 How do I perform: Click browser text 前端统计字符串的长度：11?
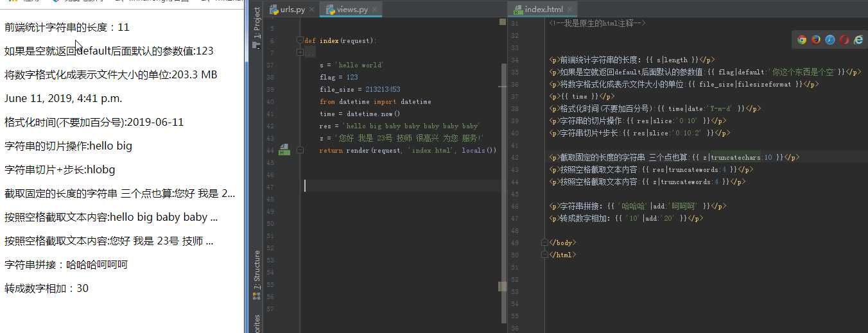click(x=67, y=27)
